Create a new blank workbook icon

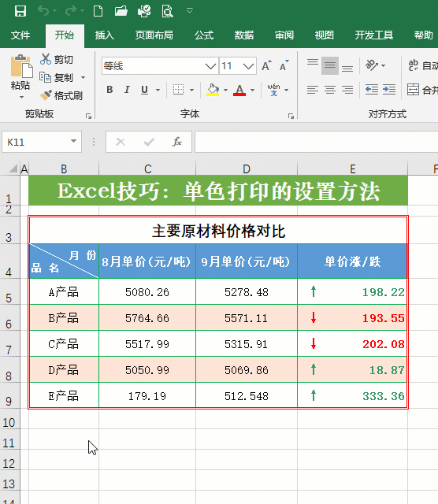coord(98,11)
